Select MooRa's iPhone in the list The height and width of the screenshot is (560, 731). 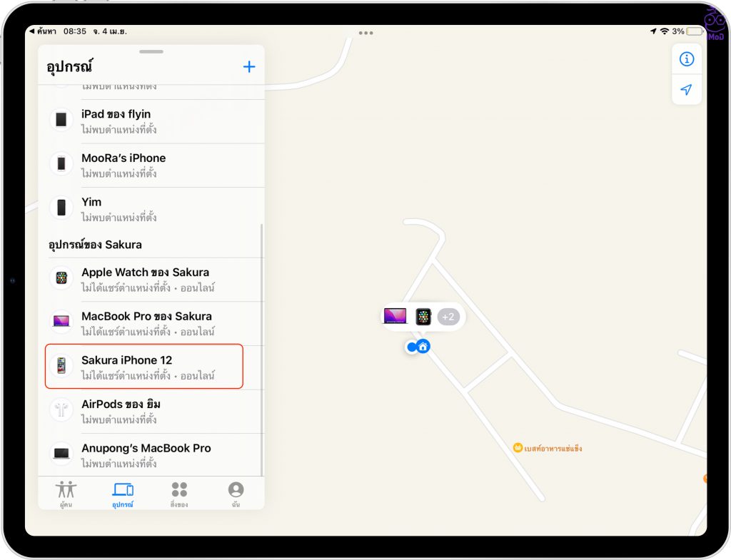(x=150, y=165)
